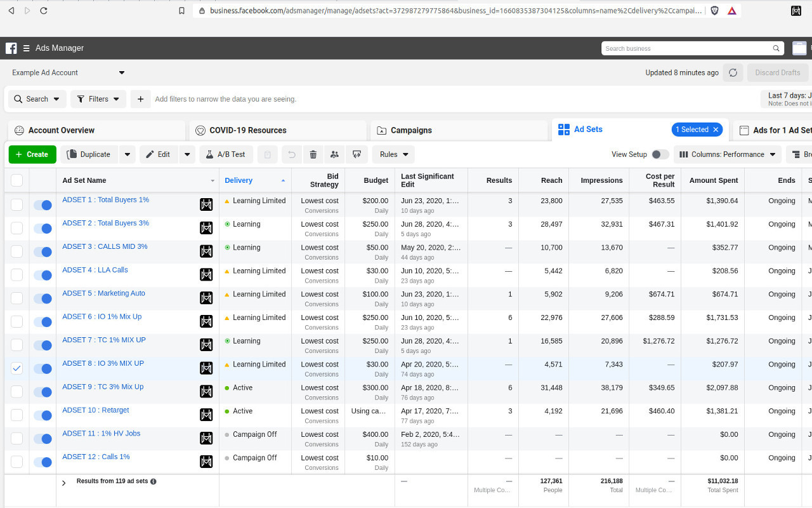Open the Account Overview tab
The image size is (812, 508).
[61, 130]
